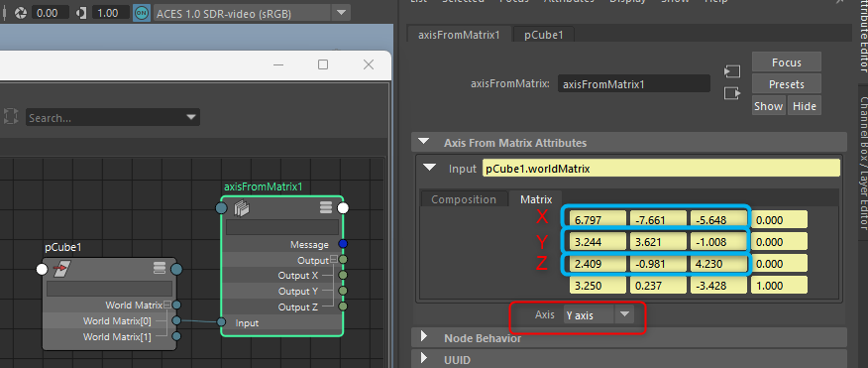The width and height of the screenshot is (868, 368).
Task: Click the axisFromMatrix1 Input port
Action: click(x=221, y=322)
